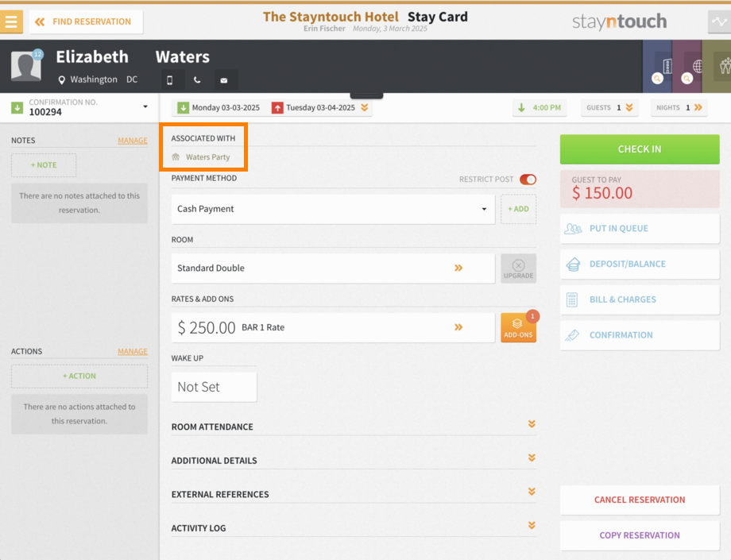Click the guest first name Elizabeth
This screenshot has height=560, width=731.
click(92, 57)
